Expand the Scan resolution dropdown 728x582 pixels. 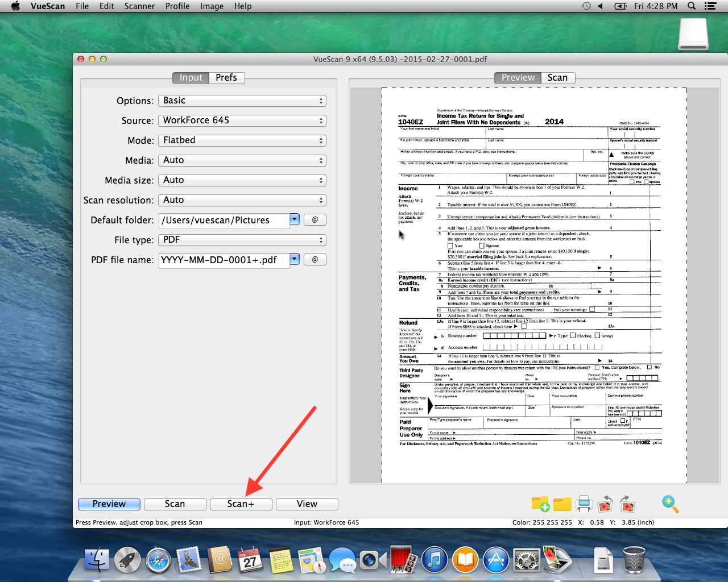pos(242,200)
